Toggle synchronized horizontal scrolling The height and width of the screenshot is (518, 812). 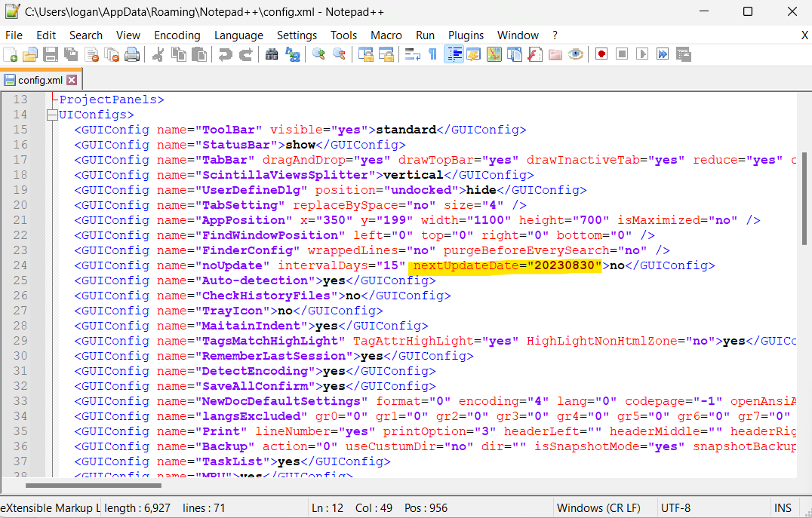pyautogui.click(x=386, y=54)
